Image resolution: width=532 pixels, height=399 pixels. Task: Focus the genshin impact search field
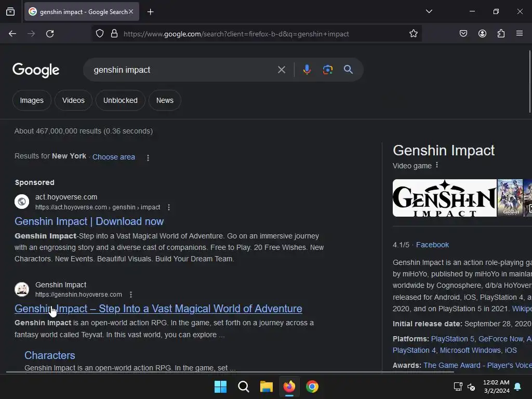click(183, 70)
